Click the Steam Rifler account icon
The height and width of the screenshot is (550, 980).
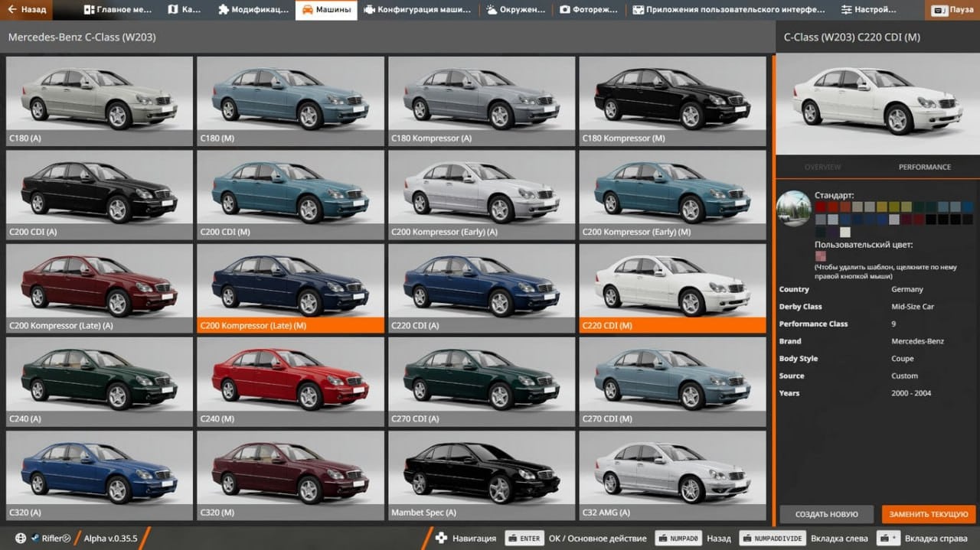36,538
